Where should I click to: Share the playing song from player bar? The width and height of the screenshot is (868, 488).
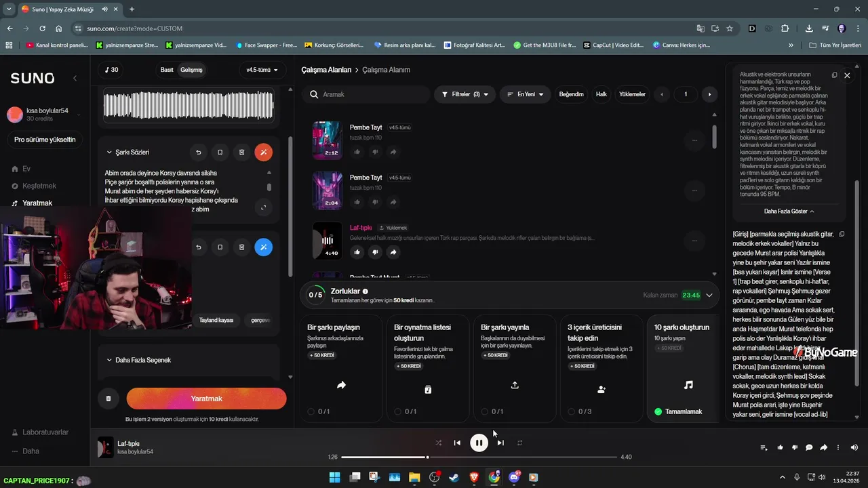click(x=824, y=447)
